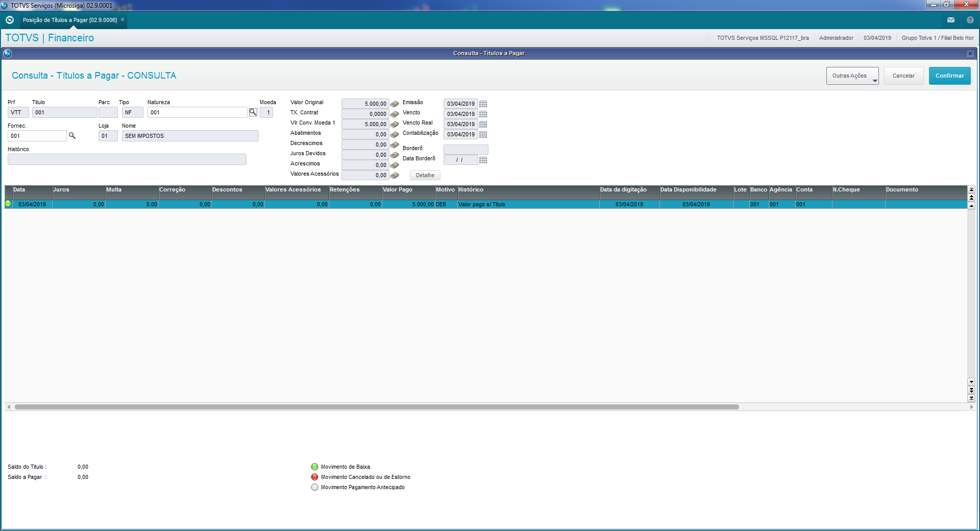The width and height of the screenshot is (980, 531).
Task: Open the help question mark icon
Action: click(970, 20)
